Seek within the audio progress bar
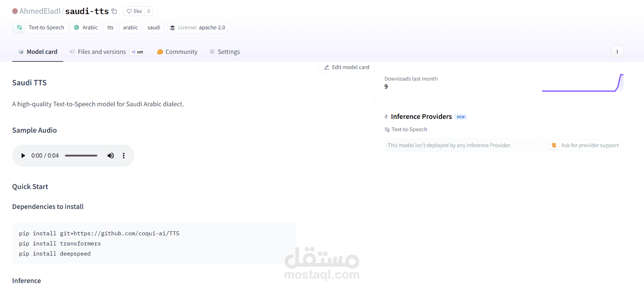Screen dimensions: 644x287 [x=81, y=156]
